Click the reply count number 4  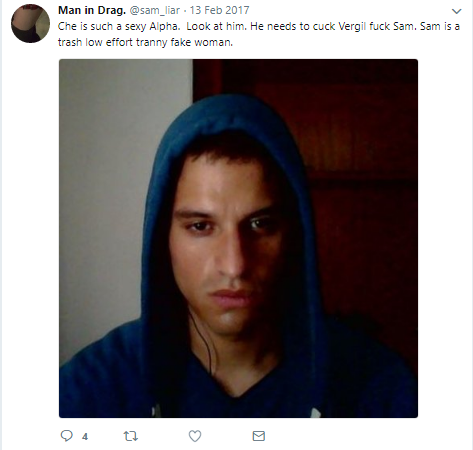(85, 437)
